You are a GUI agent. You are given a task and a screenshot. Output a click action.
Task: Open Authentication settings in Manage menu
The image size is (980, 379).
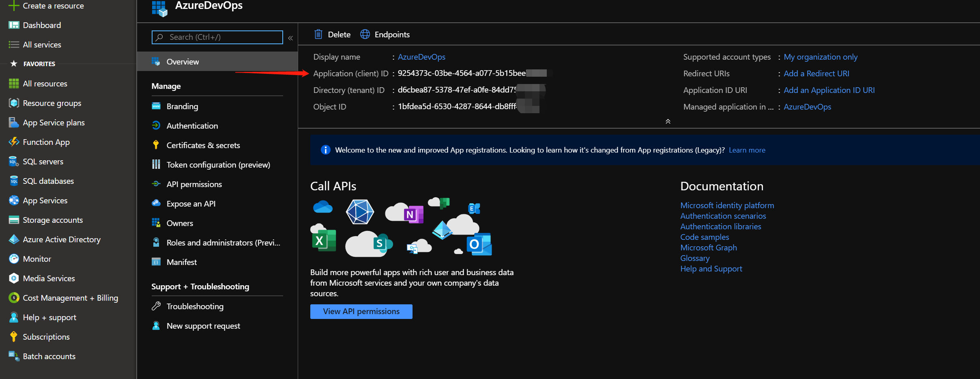coord(192,126)
